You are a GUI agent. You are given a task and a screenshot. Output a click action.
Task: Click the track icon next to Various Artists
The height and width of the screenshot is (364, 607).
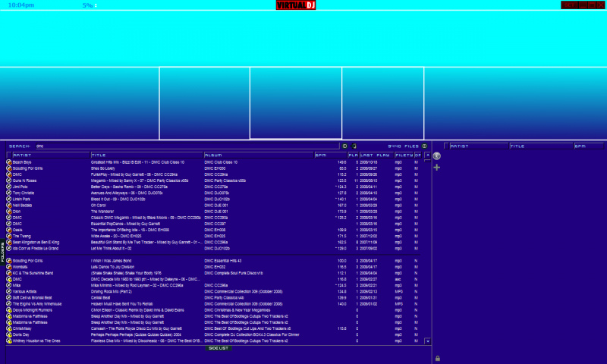pos(8,292)
